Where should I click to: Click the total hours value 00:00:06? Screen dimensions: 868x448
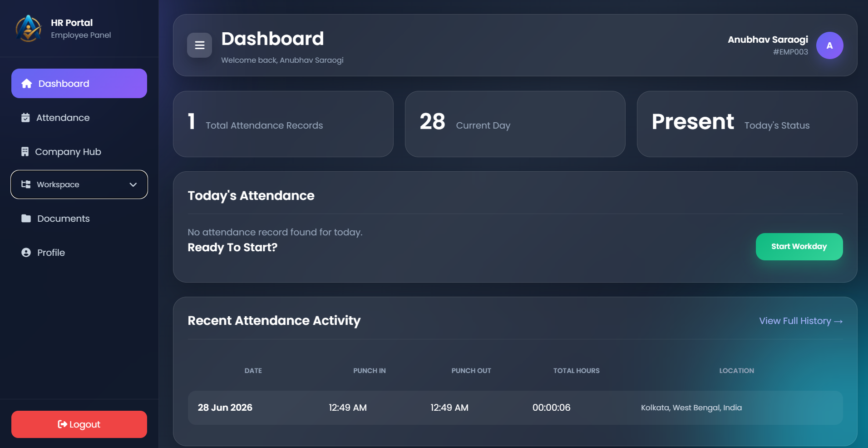point(551,408)
